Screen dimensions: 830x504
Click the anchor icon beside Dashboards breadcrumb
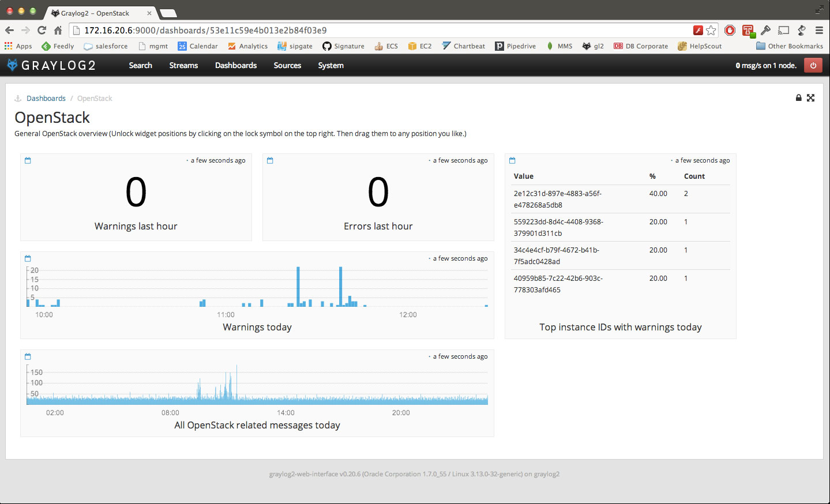click(18, 99)
